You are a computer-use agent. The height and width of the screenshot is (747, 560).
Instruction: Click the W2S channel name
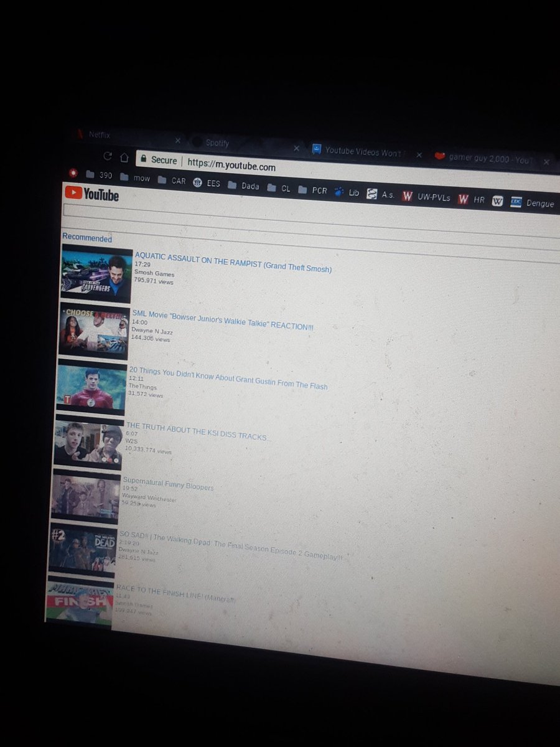(x=131, y=441)
